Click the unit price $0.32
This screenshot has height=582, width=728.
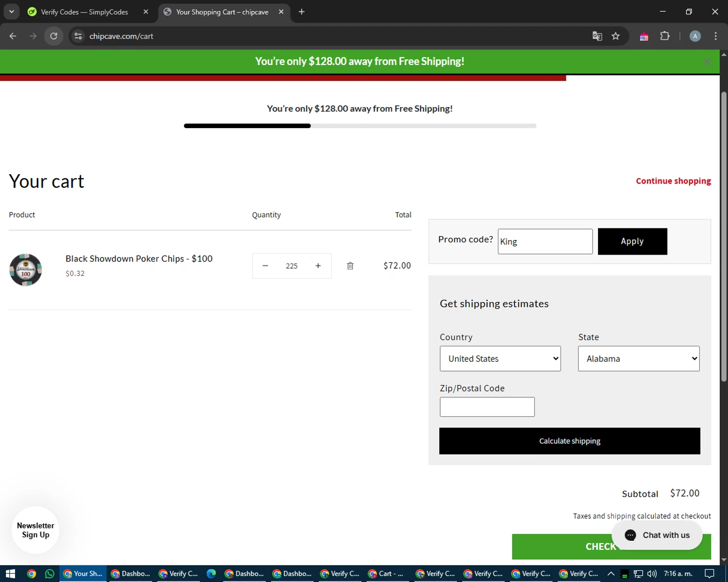click(75, 273)
